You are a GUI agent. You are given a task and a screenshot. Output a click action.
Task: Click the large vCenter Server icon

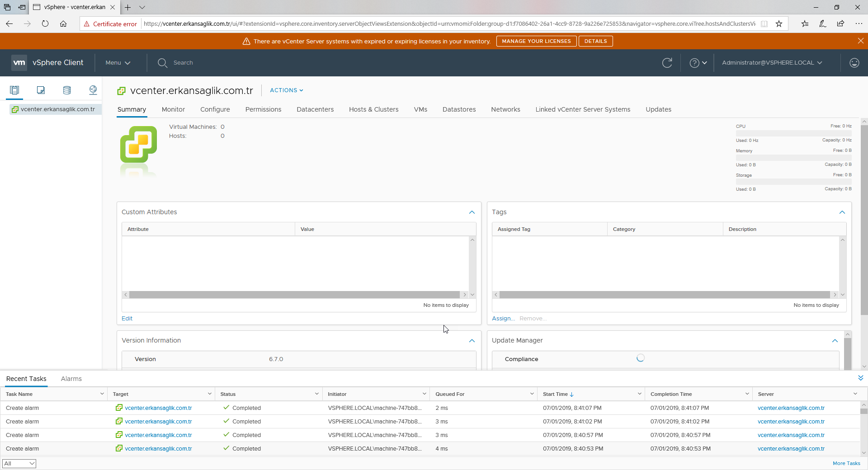138,144
